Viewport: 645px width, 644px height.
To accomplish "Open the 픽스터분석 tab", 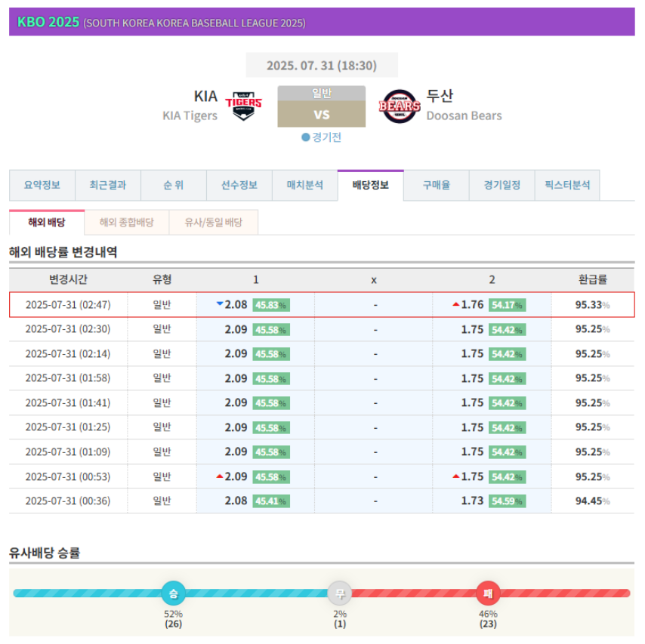I will pyautogui.click(x=567, y=185).
